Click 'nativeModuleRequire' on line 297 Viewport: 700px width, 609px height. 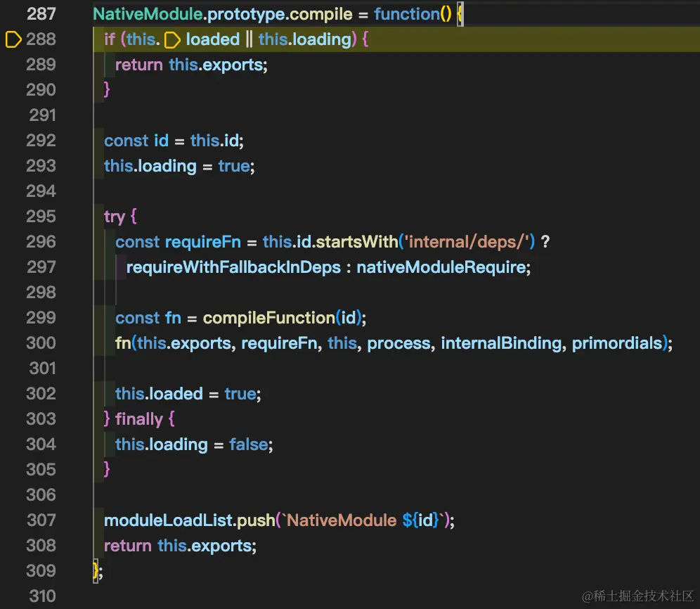[x=441, y=268]
